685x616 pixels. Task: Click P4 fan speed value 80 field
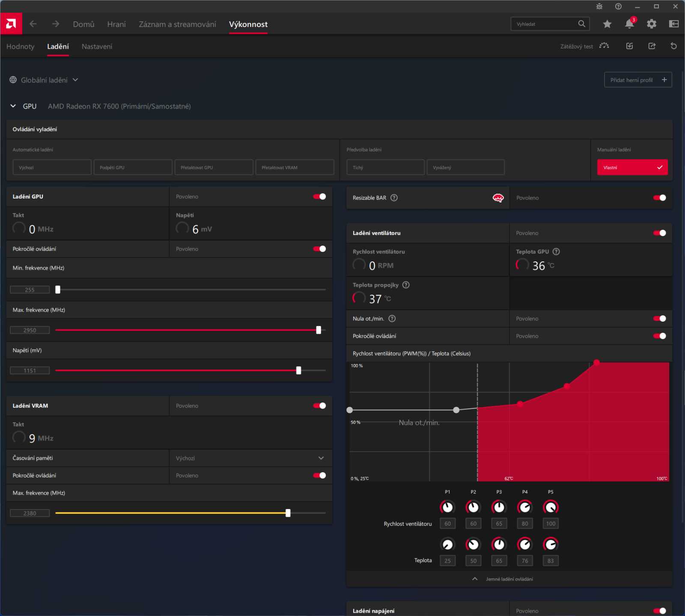click(x=525, y=524)
